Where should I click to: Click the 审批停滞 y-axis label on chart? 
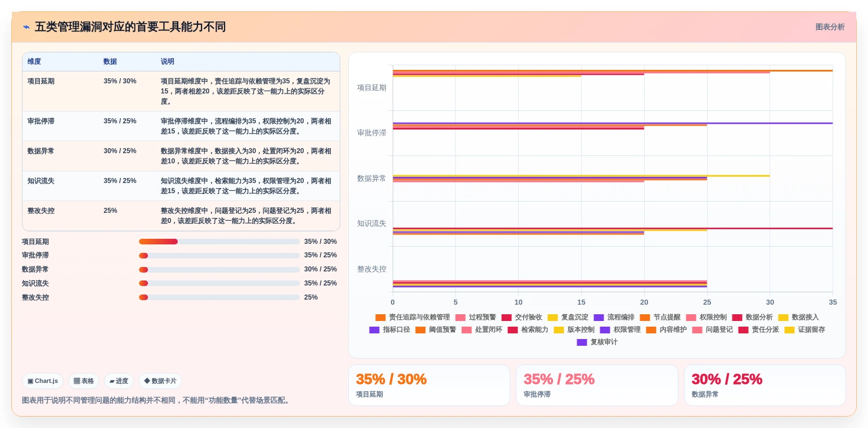[372, 133]
